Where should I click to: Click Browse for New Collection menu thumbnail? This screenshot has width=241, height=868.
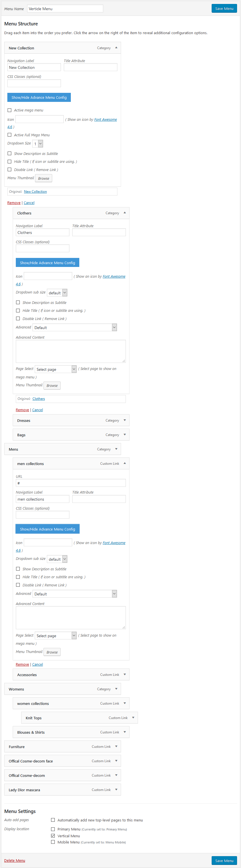43,178
